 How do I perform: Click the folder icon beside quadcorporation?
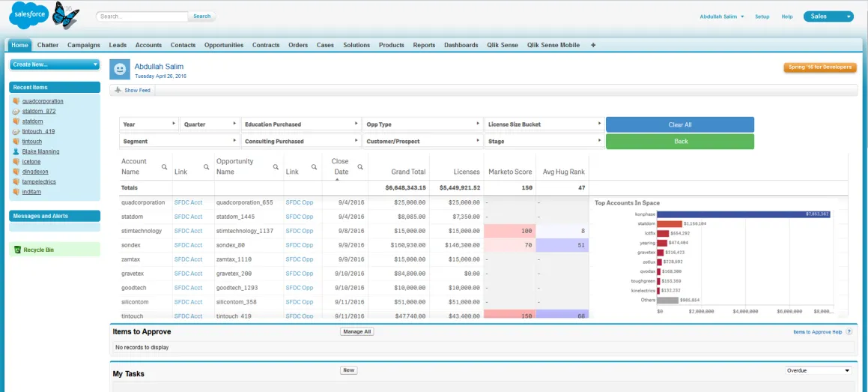click(x=16, y=100)
